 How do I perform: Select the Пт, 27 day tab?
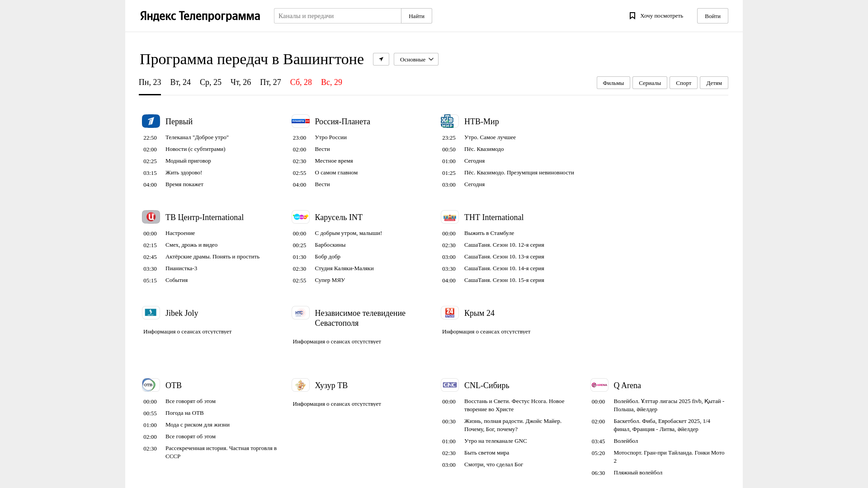tap(270, 82)
